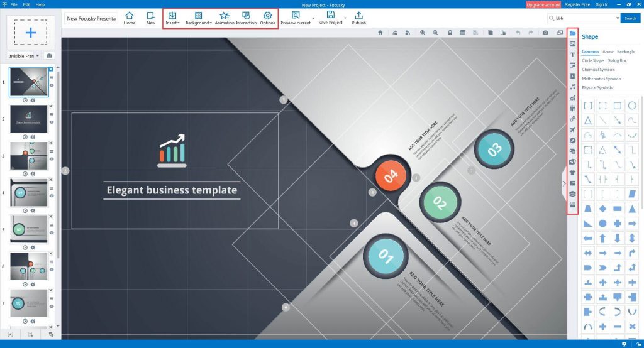
Task: Open the Animation editor in the toolbar
Action: click(x=225, y=18)
